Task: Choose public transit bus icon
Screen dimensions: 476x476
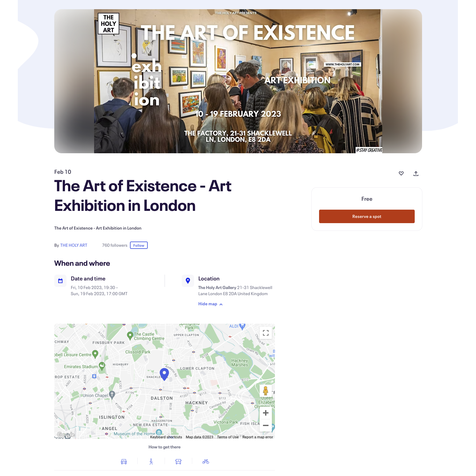Action: point(178,462)
